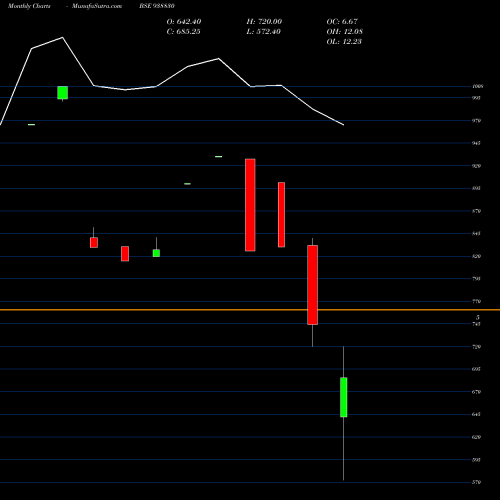Click the low value "L: 572.40"
This screenshot has width=500, height=500.
[x=263, y=32]
